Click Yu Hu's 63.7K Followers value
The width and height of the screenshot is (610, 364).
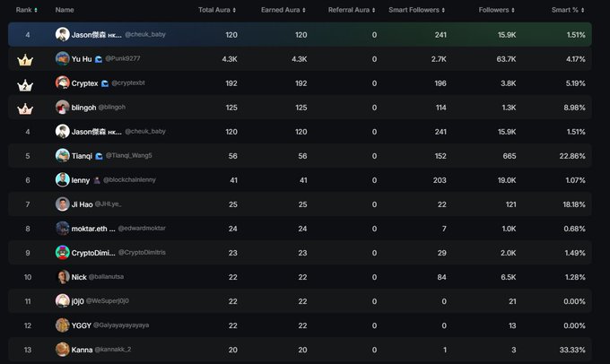[506, 59]
